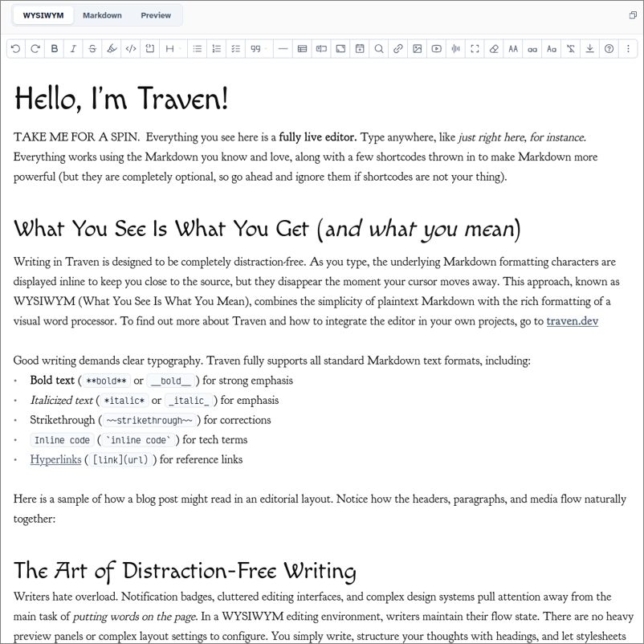This screenshot has height=644, width=644.
Task: Click the columns layout icon
Action: pos(321,49)
